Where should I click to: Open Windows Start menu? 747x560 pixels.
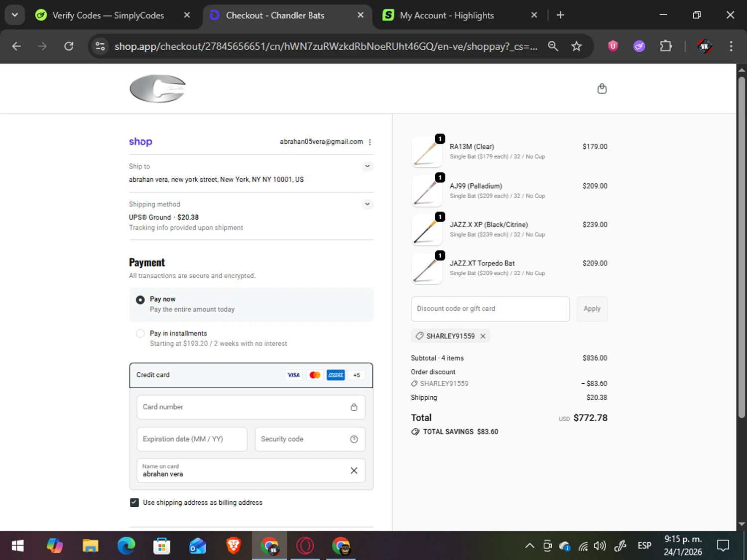[18, 546]
